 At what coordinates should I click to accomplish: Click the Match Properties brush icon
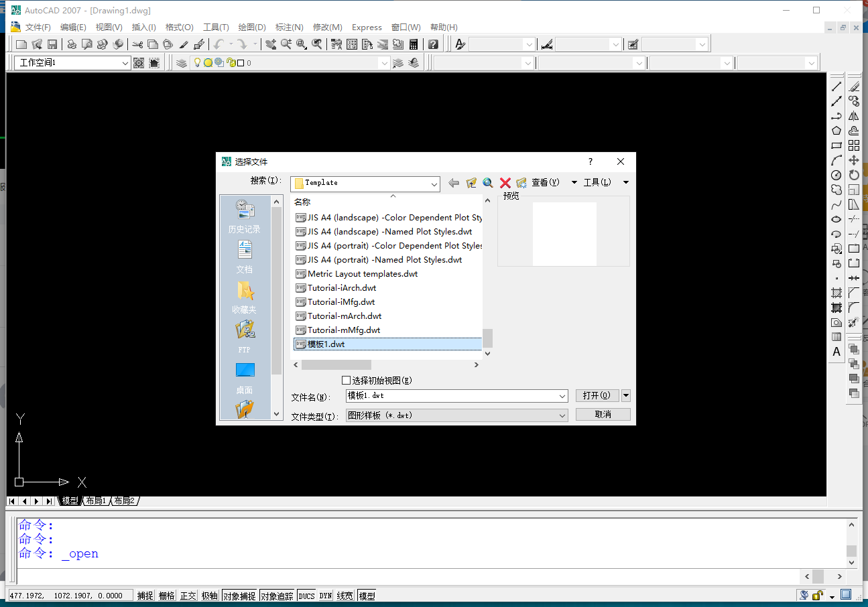coord(184,44)
